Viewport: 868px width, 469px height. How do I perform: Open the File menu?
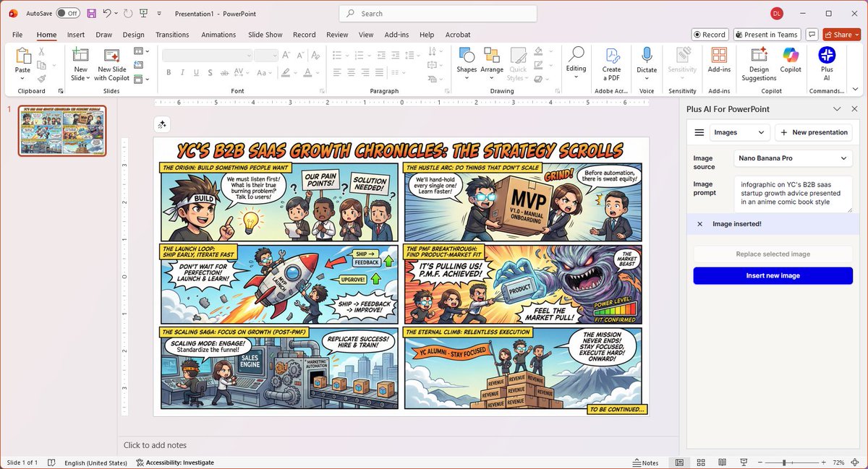pyautogui.click(x=17, y=35)
